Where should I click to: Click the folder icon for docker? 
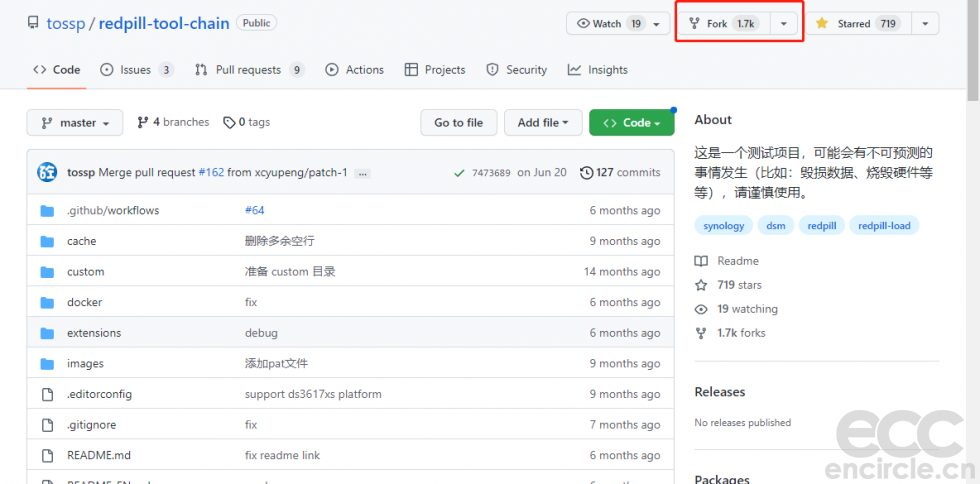(x=47, y=302)
